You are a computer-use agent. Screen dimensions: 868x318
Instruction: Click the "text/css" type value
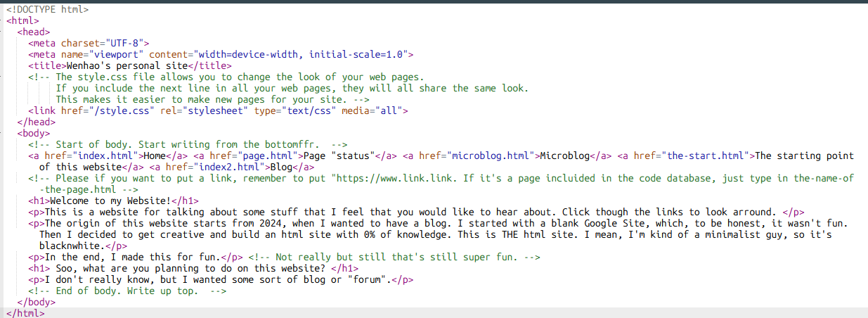309,110
